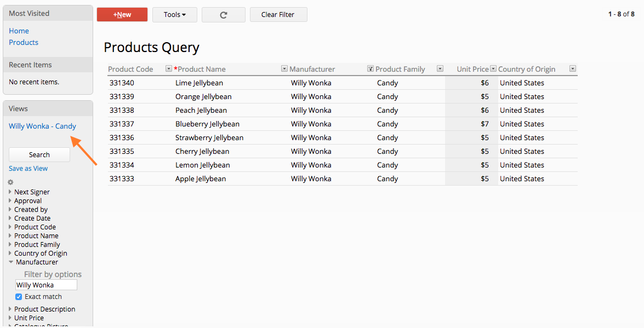Expand the Product Family filter in sidebar

(10, 244)
